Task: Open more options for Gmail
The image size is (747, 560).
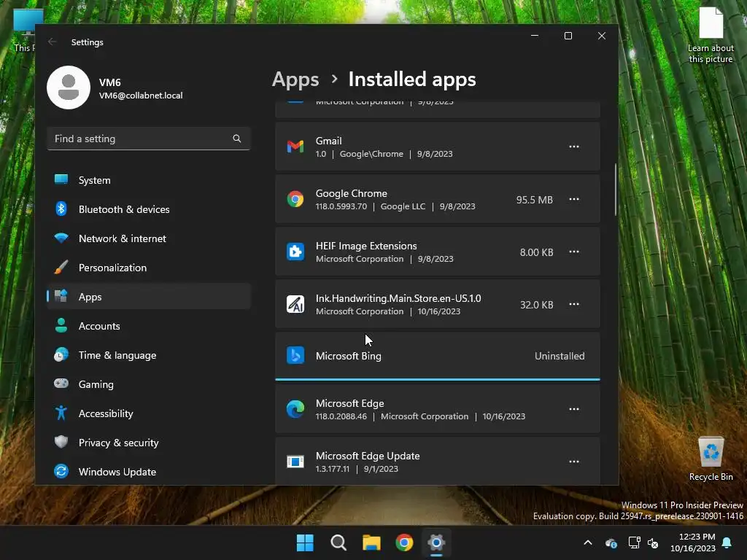Action: tap(574, 147)
